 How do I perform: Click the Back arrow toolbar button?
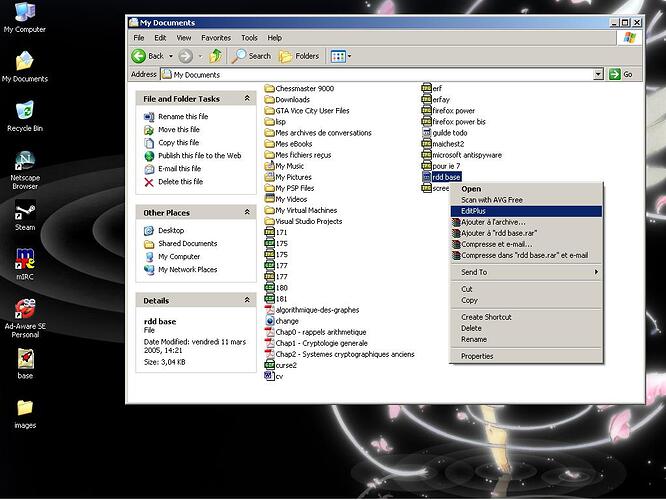(147, 56)
